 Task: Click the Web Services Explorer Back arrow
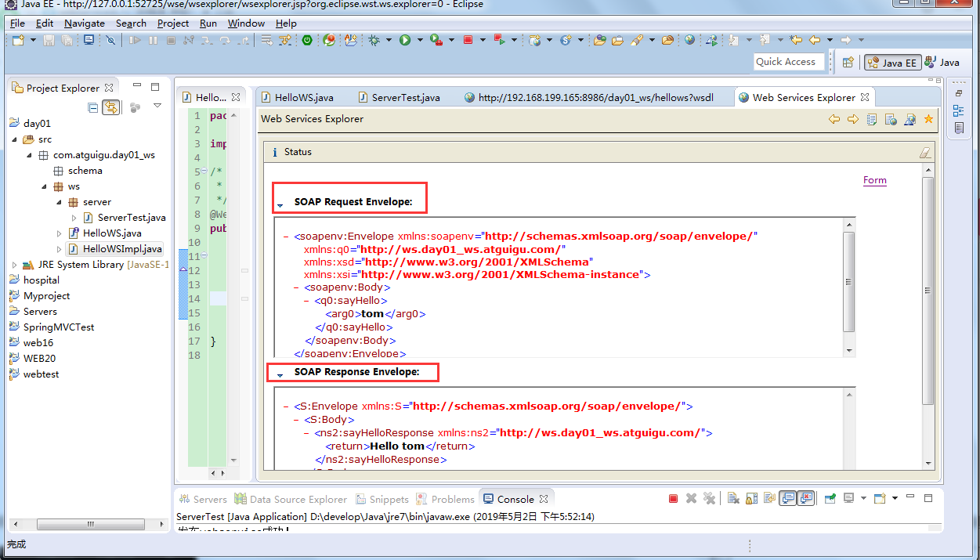(x=834, y=120)
